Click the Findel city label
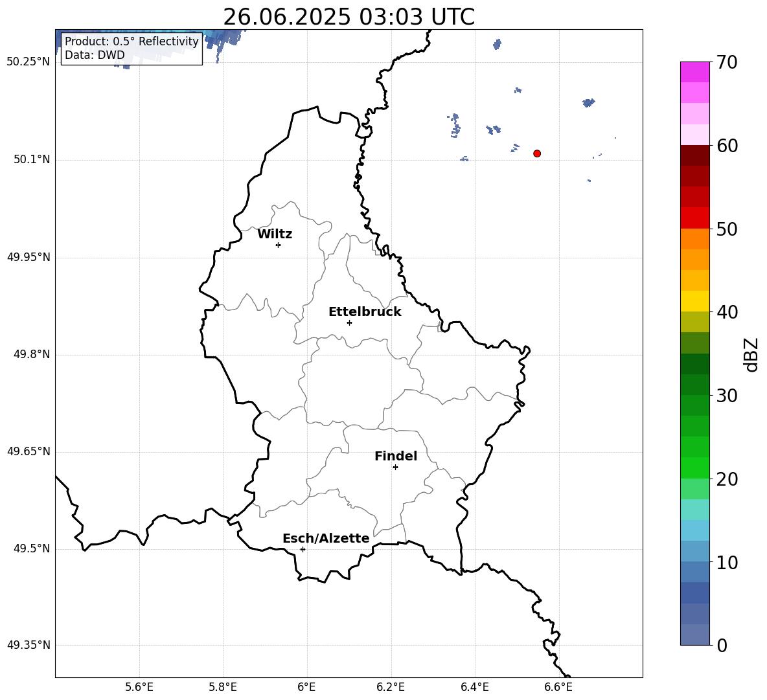767x700 pixels. click(x=396, y=456)
